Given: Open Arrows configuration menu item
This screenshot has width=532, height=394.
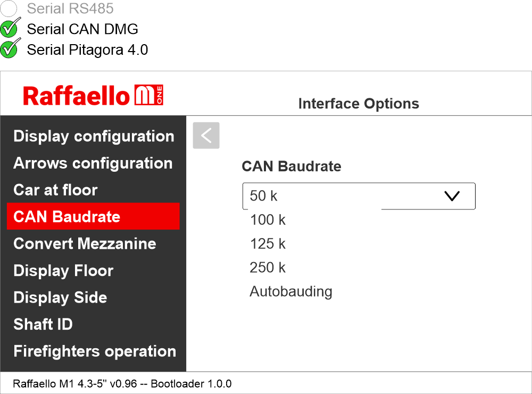Looking at the screenshot, I should (x=93, y=163).
